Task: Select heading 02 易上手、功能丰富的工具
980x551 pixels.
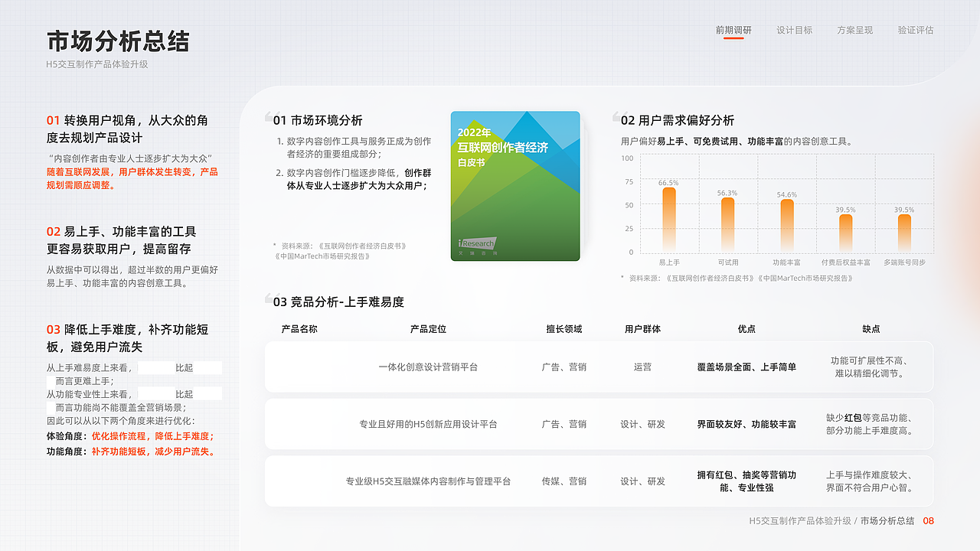Action: (x=122, y=240)
